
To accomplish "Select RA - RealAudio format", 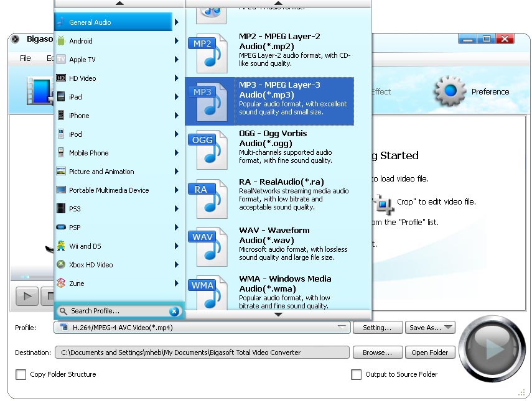I will (x=269, y=198).
